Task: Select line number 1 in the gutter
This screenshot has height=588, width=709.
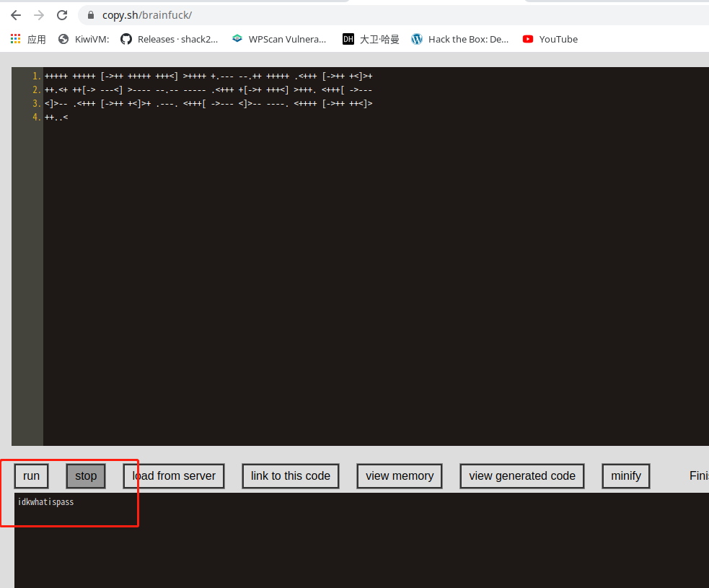Action: pyautogui.click(x=36, y=76)
